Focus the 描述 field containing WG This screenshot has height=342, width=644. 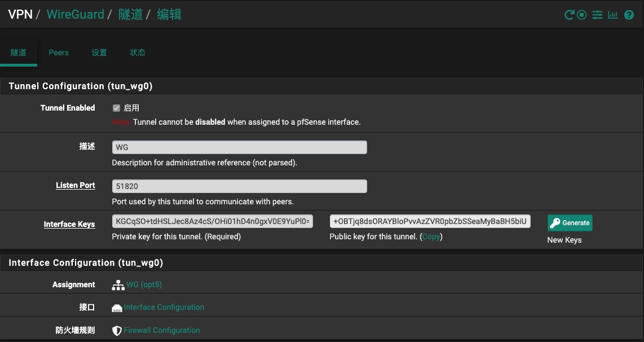pyautogui.click(x=239, y=147)
